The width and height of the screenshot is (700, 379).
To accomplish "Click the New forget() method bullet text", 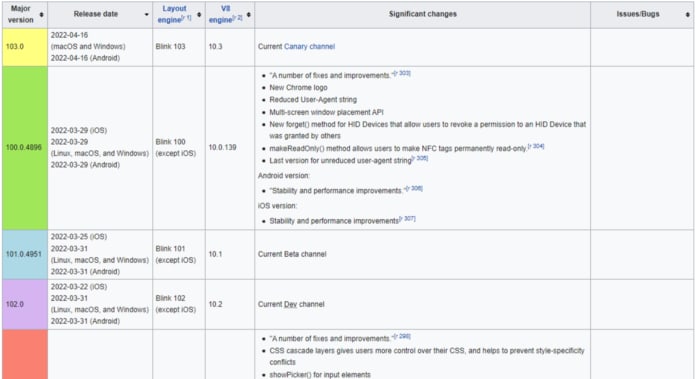I will [427, 130].
